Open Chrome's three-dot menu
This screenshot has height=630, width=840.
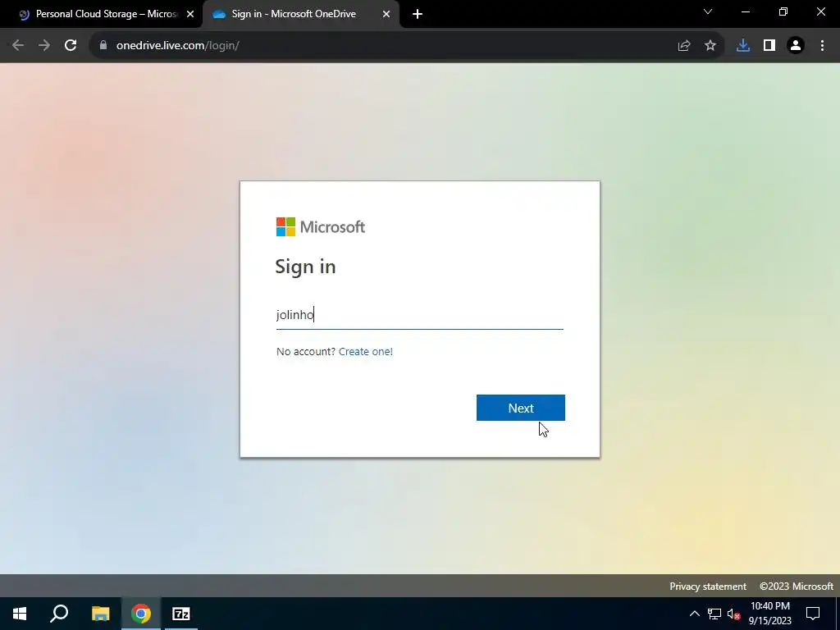click(822, 46)
